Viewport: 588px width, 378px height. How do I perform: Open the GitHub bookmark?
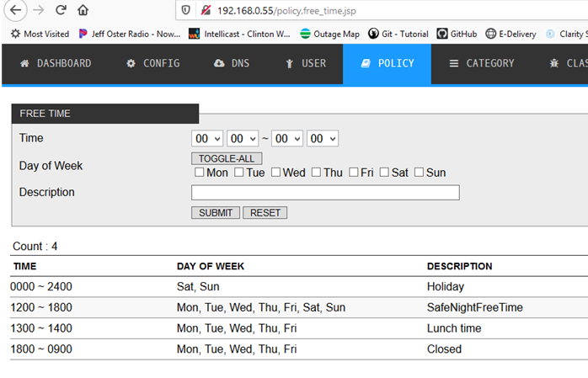(457, 34)
